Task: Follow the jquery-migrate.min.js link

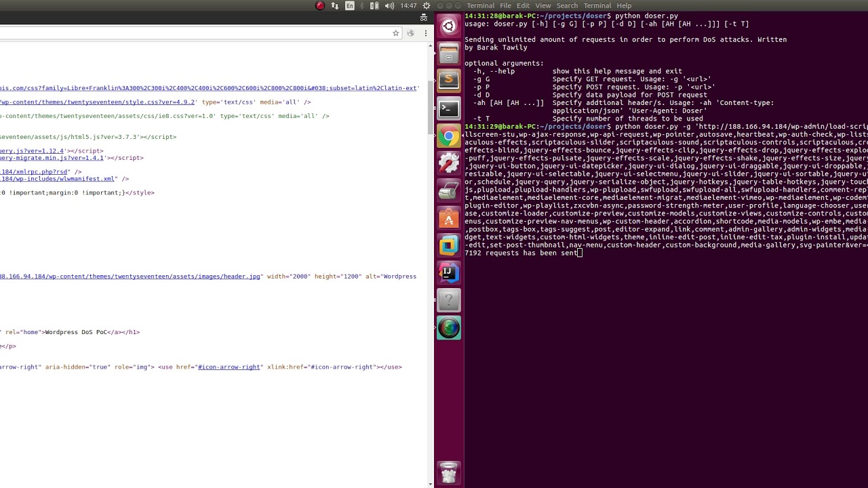Action: [52, 158]
